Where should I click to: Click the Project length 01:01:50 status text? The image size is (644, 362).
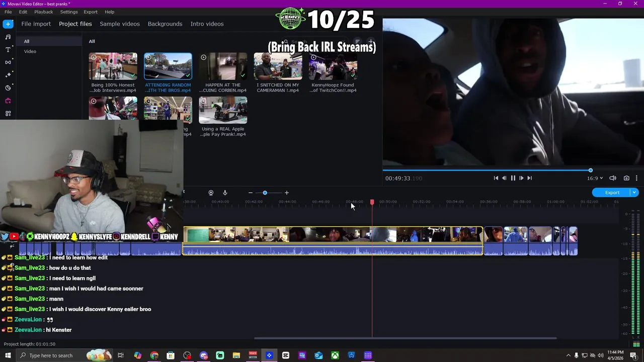30,344
